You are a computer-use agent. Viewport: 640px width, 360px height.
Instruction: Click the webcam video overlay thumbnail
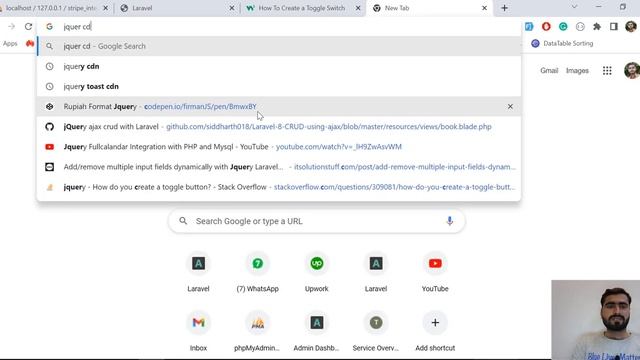point(596,320)
